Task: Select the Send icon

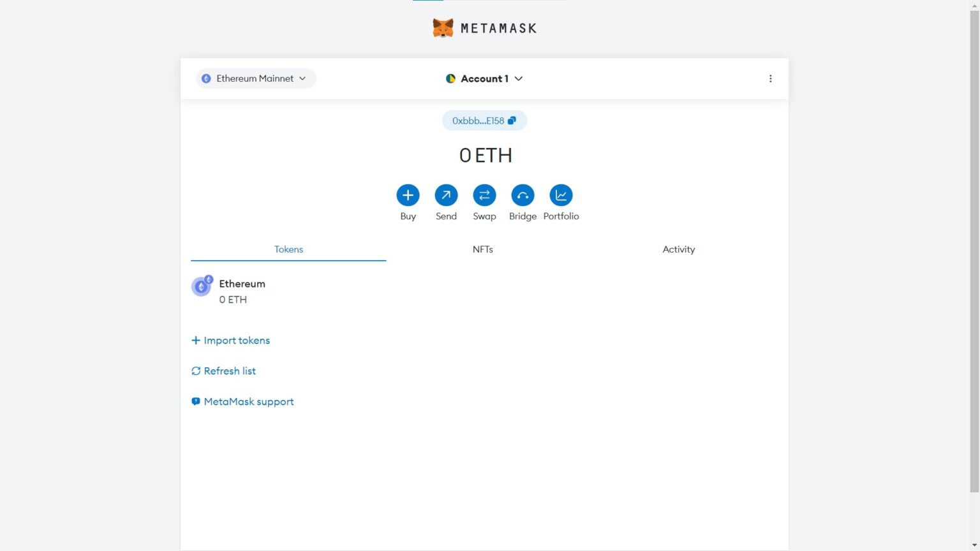Action: coord(446,195)
